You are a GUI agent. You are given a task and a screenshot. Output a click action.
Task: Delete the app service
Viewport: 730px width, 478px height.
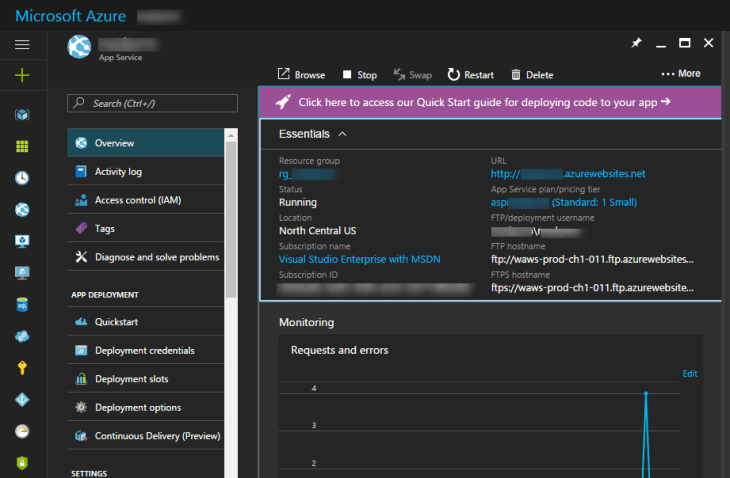tap(531, 75)
